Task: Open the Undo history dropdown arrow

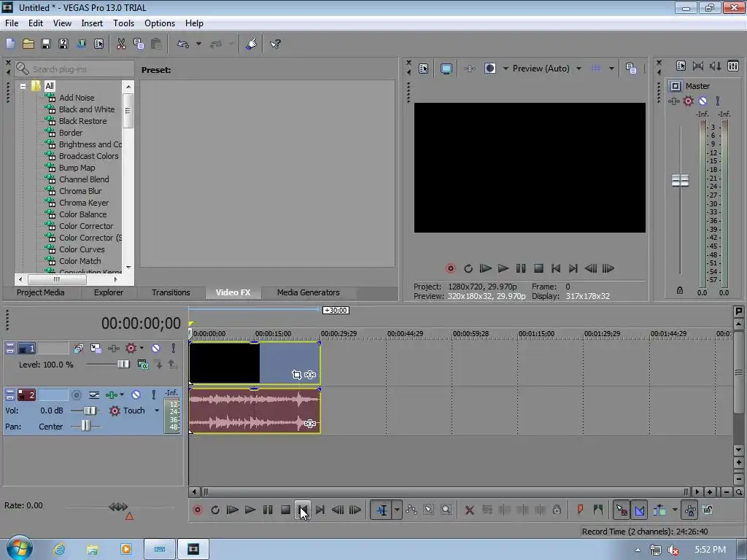Action: click(x=198, y=44)
